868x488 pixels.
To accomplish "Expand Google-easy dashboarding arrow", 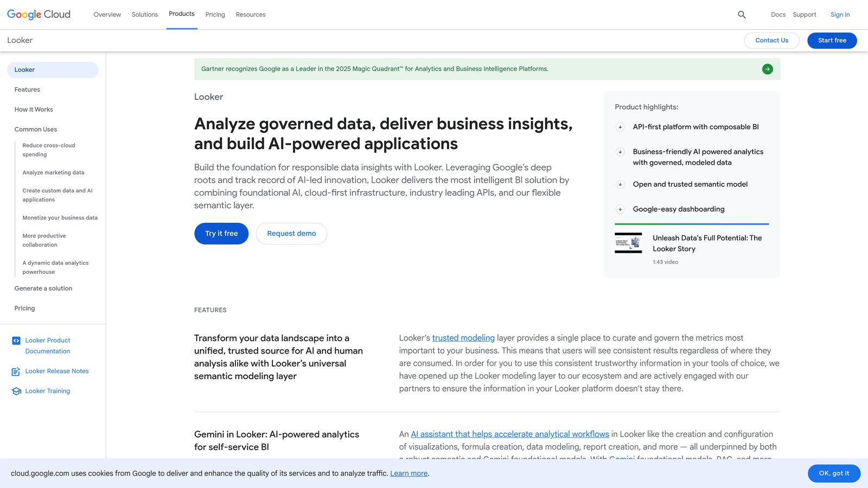I will coord(620,209).
